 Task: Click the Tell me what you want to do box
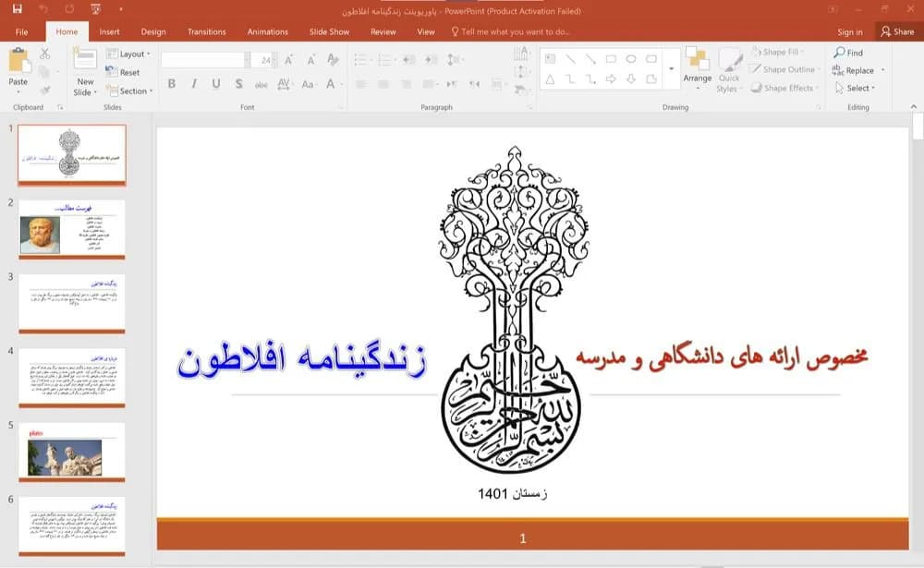510,31
